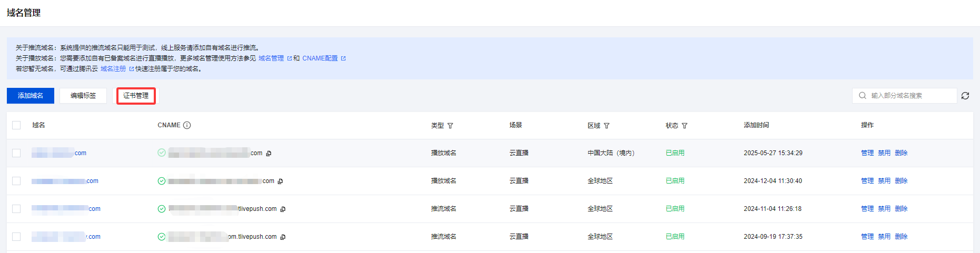Copy the first tlivepush.com CNAME (2024-11-04 row)

click(283, 209)
